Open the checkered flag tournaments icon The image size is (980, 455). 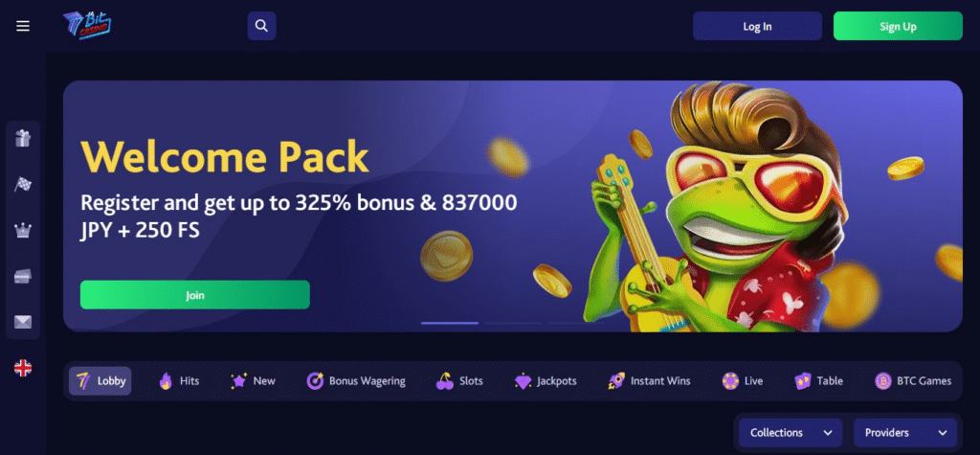click(x=23, y=184)
